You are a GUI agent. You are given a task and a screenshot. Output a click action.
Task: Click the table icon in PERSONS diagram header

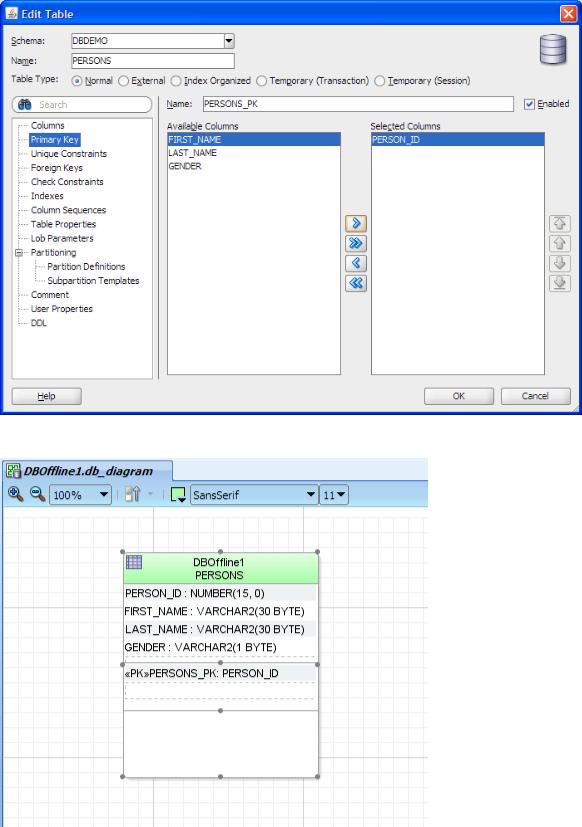[134, 562]
